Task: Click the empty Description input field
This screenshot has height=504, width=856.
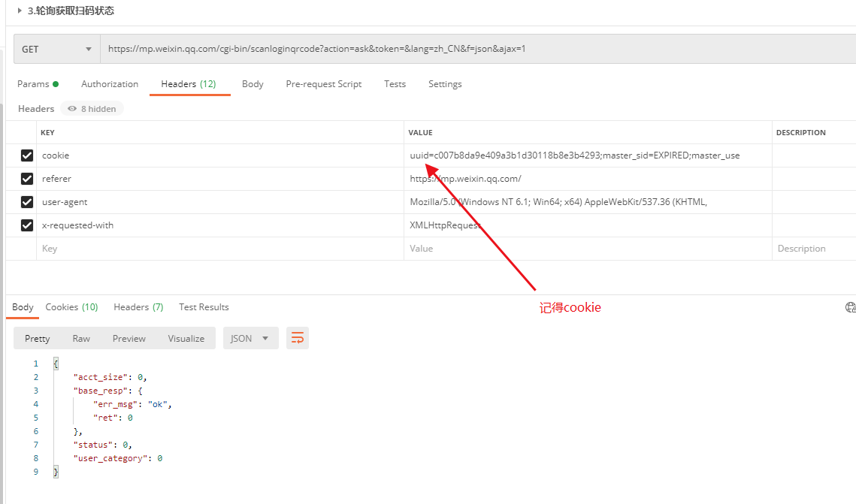Action: click(x=814, y=249)
